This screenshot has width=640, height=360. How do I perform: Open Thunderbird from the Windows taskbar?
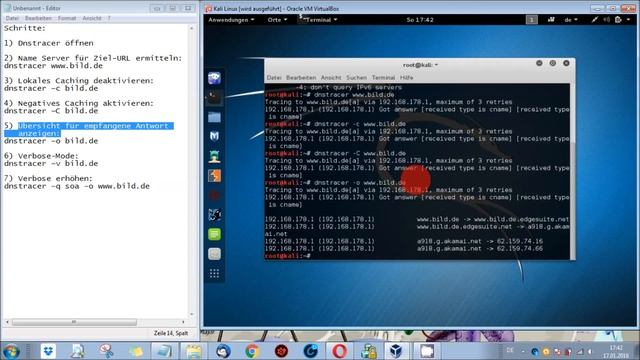coord(223,351)
